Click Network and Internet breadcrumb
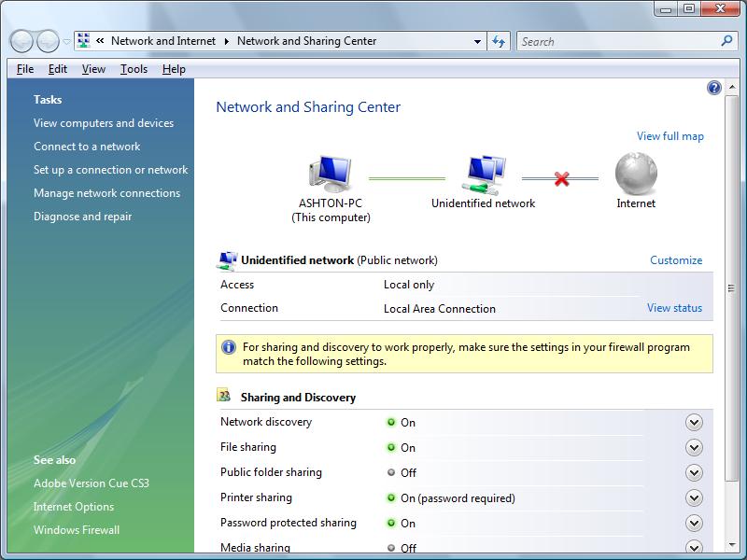The width and height of the screenshot is (747, 560). 163,41
